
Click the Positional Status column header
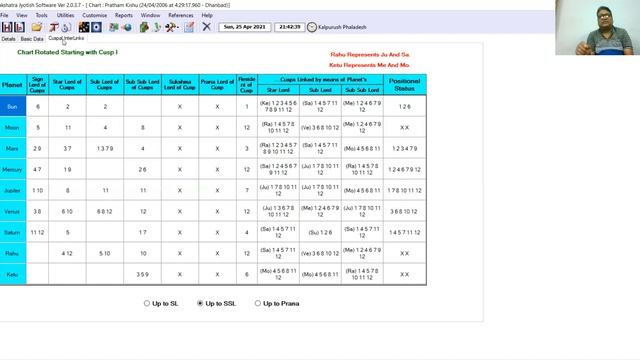click(404, 85)
